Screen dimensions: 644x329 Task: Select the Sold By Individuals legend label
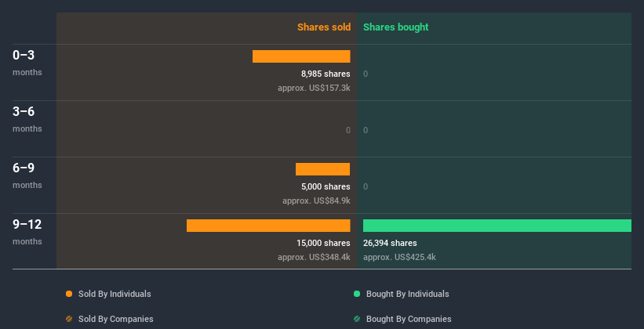pos(115,294)
